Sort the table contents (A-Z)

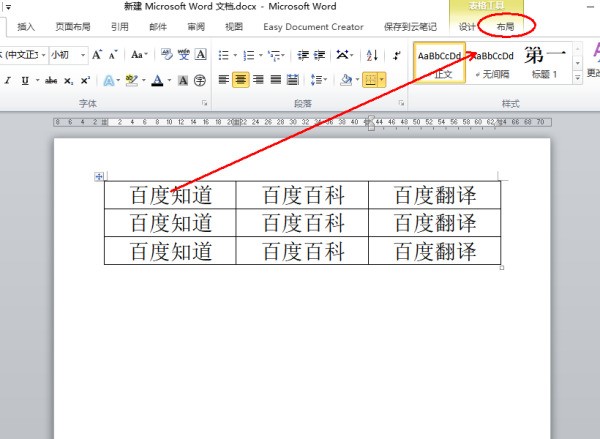372,55
